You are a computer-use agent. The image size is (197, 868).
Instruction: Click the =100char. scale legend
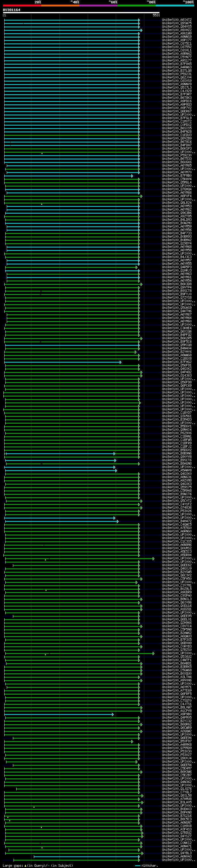point(147,865)
